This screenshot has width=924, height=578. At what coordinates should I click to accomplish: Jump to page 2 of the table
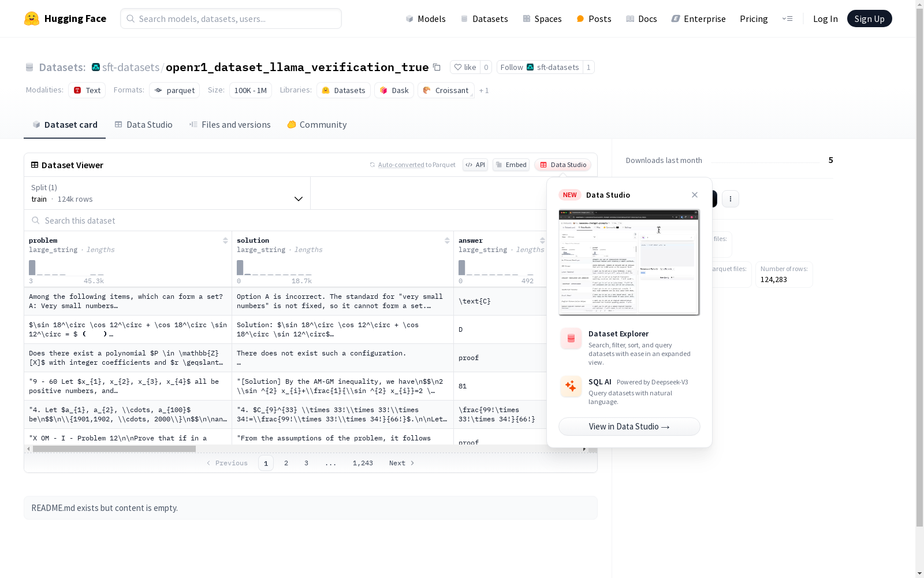[286, 463]
